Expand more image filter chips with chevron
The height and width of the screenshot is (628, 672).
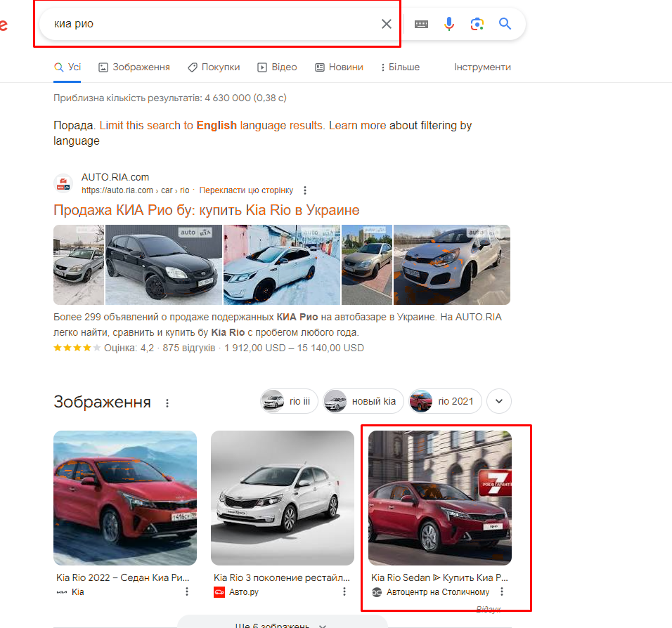[x=499, y=401]
